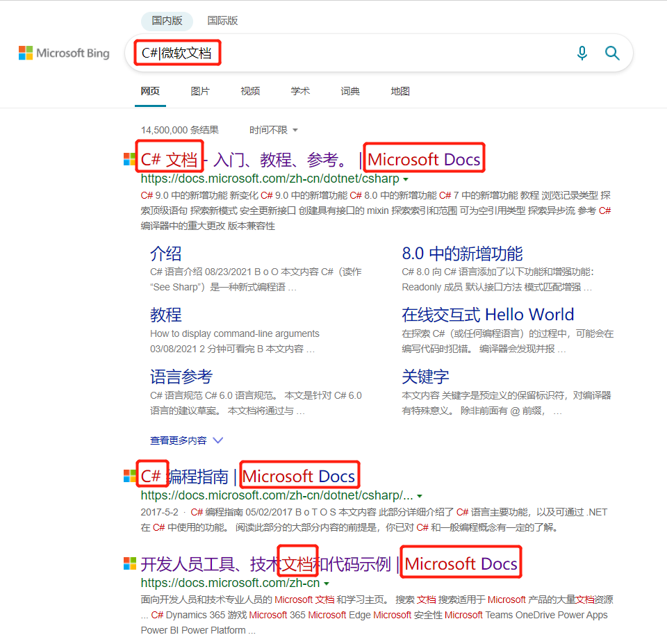Click snippet starting 面向开发人员和技术专业人员
The height and width of the screenshot is (644, 667).
click(x=377, y=615)
